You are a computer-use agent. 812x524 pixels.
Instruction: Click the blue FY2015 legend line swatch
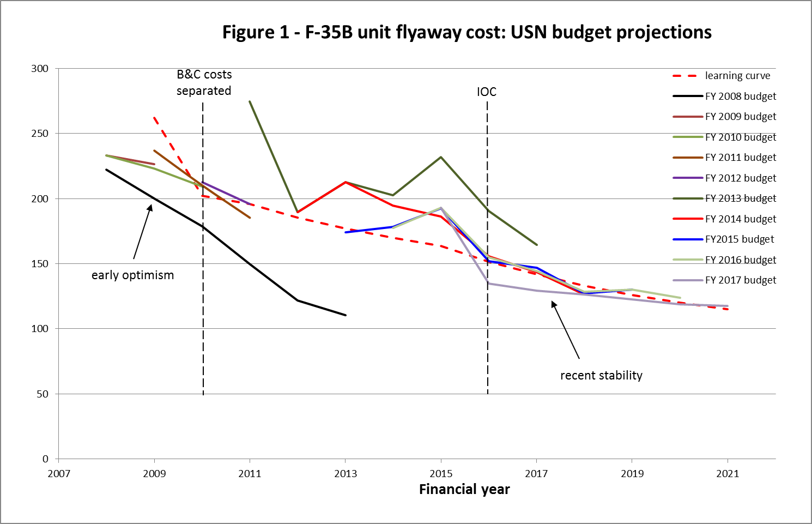(x=688, y=239)
